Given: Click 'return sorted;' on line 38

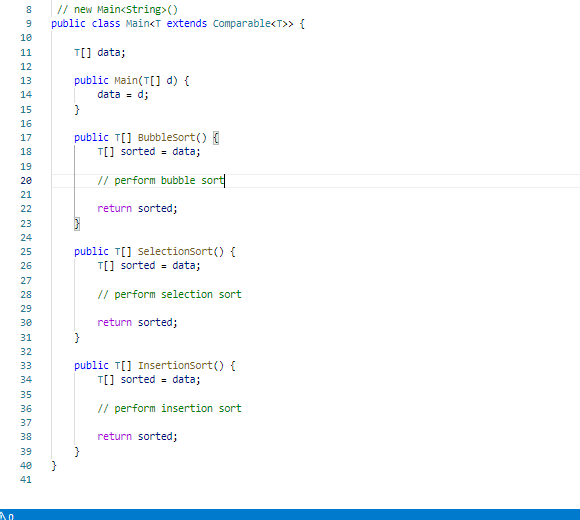Looking at the screenshot, I should pos(137,436).
